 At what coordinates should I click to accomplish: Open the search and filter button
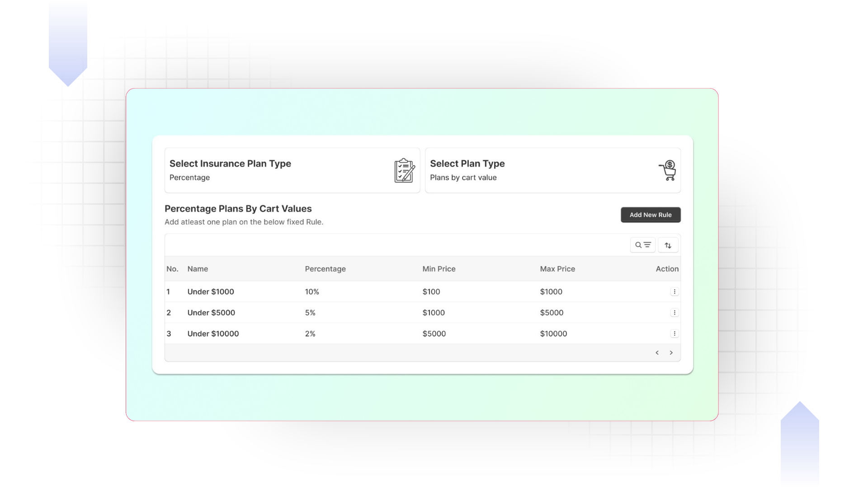click(642, 245)
